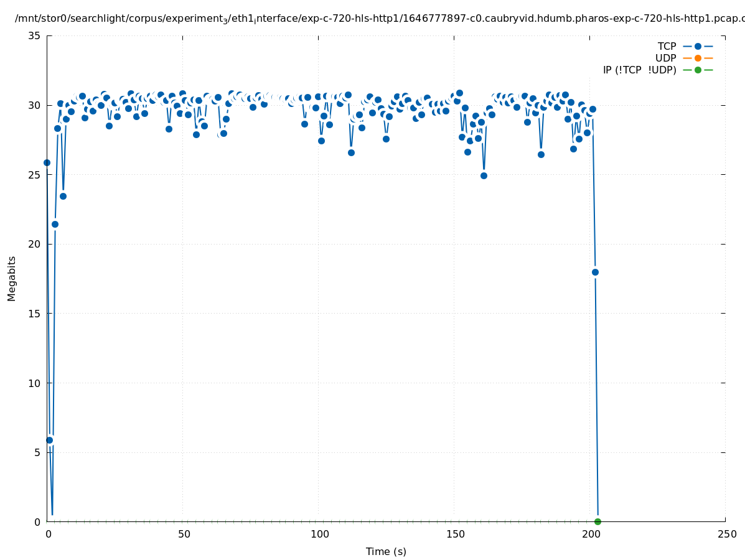The image size is (745, 560).
Task: Click the orange UDP legend marker
Action: 698,58
